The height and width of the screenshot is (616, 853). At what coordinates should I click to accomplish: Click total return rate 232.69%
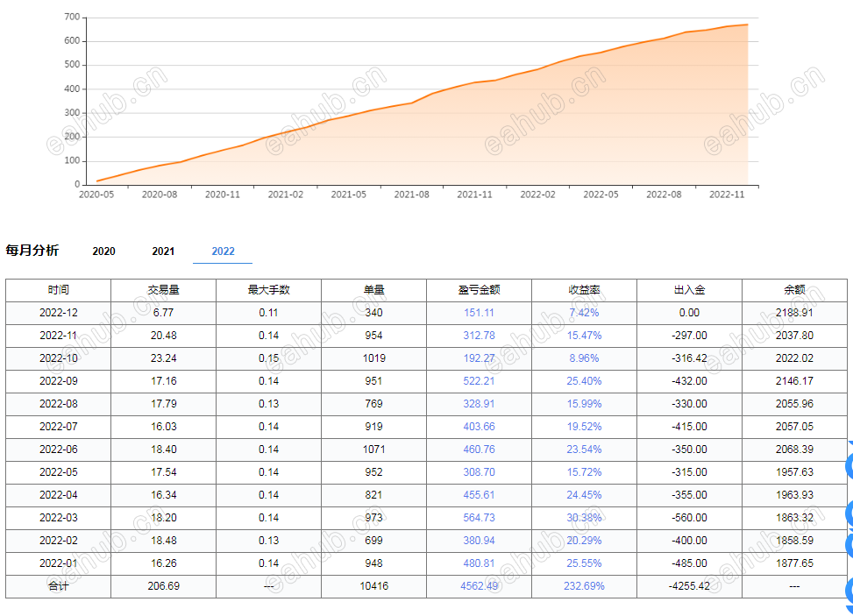point(584,586)
